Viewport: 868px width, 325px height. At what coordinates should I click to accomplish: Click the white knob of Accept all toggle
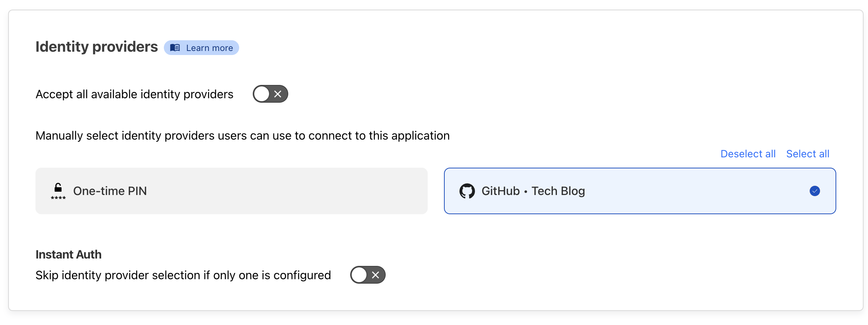pos(262,94)
